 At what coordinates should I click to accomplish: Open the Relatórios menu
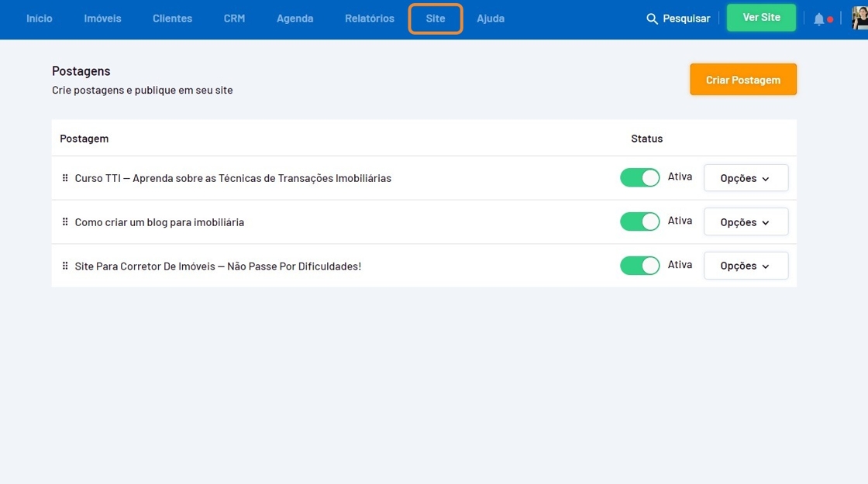(x=369, y=19)
